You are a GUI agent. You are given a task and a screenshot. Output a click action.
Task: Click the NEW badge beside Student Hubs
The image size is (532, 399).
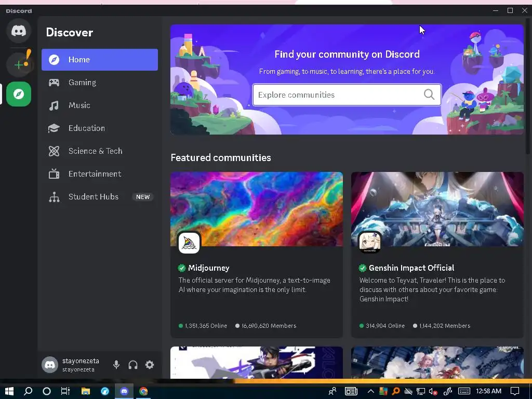point(143,197)
